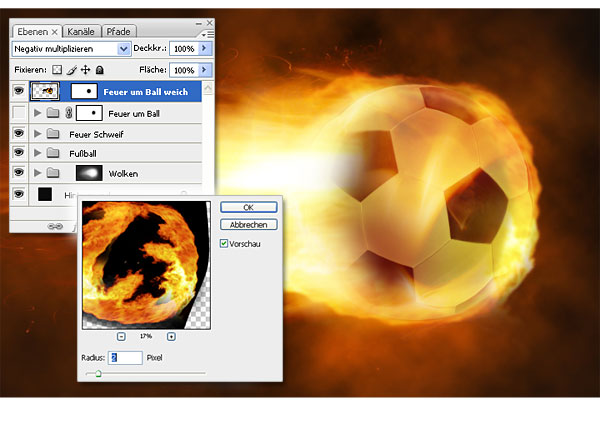The width and height of the screenshot is (600, 427).
Task: Expand the Fußball group
Action: [x=38, y=153]
